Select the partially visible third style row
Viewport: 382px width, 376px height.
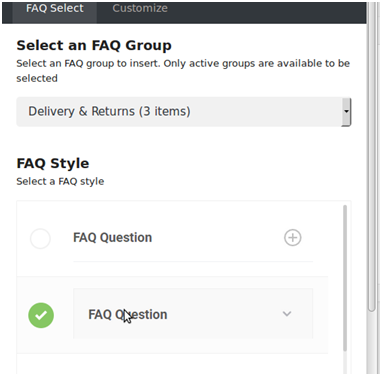pos(172,364)
